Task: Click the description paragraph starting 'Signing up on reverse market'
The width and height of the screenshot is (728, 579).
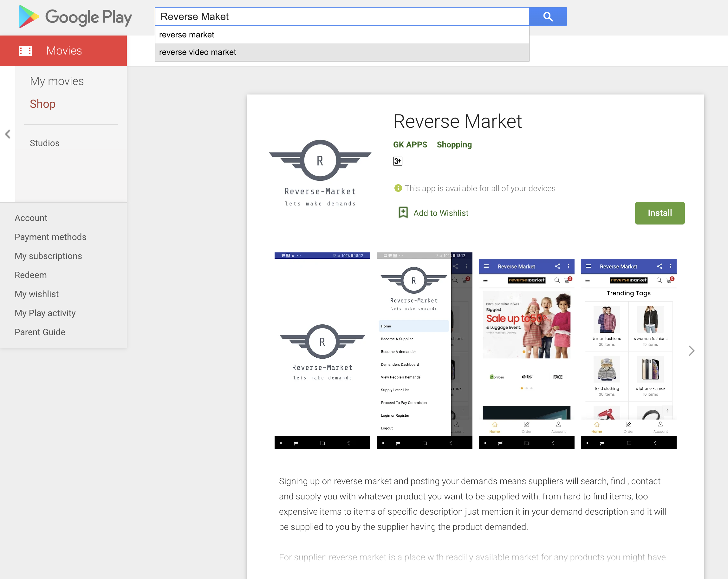Action: point(473,504)
